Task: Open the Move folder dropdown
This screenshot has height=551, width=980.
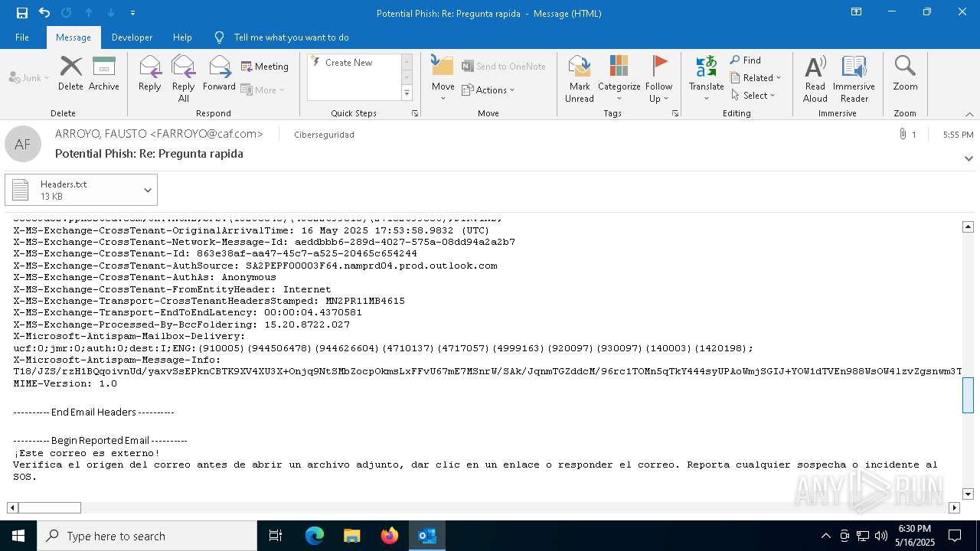Action: [x=443, y=79]
